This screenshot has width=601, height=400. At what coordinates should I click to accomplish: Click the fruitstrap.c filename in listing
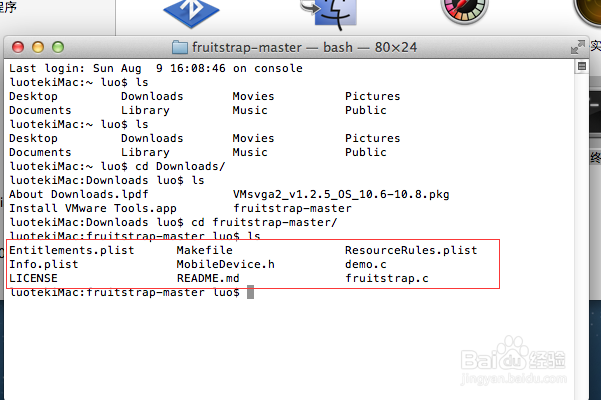coord(387,279)
